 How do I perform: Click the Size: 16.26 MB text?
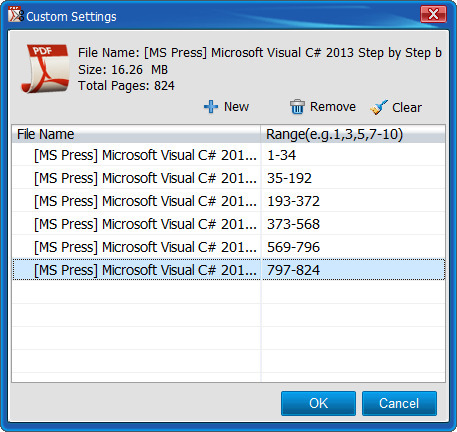click(123, 70)
